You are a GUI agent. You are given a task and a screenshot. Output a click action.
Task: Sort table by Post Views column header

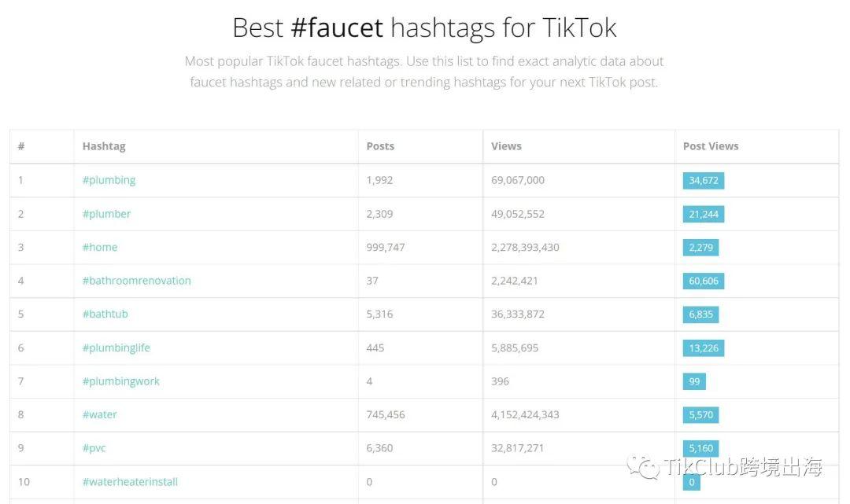[x=711, y=146]
